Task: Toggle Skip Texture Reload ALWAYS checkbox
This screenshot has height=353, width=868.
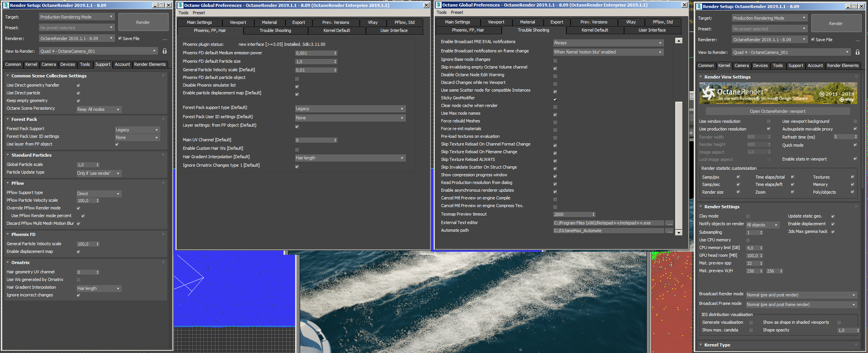Action: tap(555, 161)
